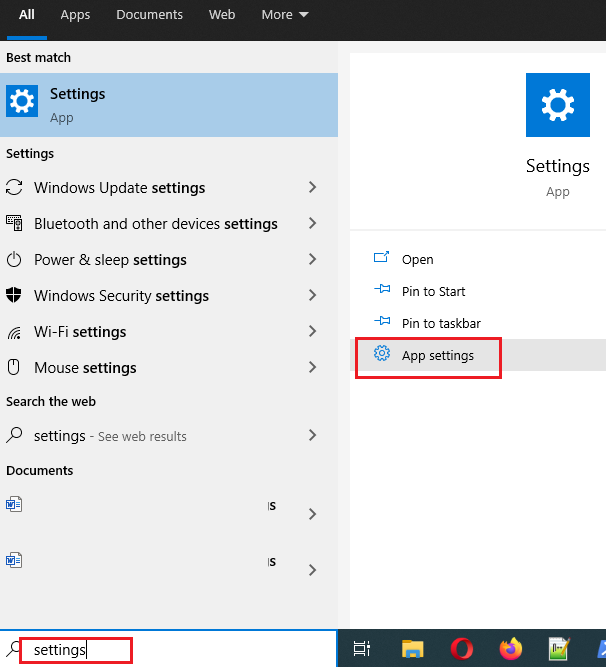Open the More filter dropdown
606x667 pixels.
pyautogui.click(x=285, y=15)
